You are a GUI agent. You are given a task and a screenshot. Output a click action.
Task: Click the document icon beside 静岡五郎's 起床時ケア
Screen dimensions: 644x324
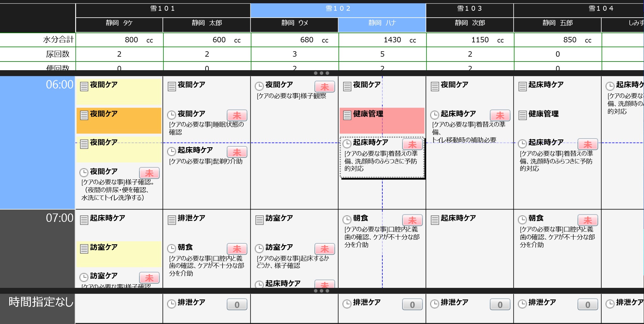(x=522, y=86)
